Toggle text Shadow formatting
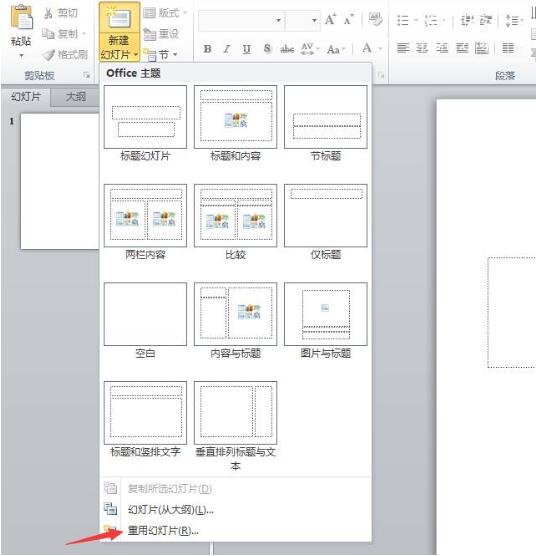Image resolution: width=536 pixels, height=556 pixels. [x=267, y=49]
